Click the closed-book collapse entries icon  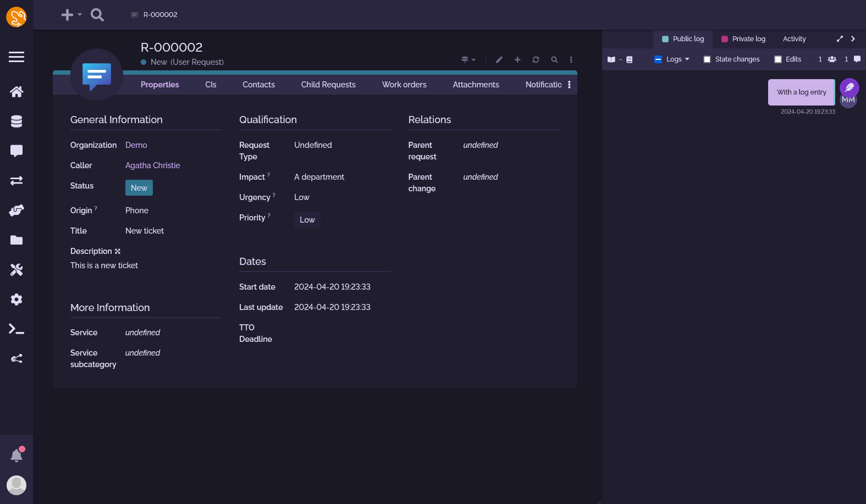tap(630, 59)
